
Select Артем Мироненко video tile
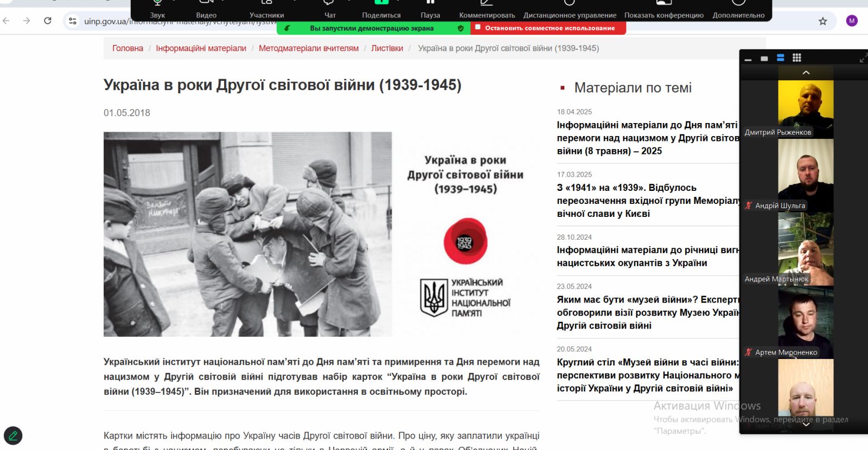coord(806,322)
